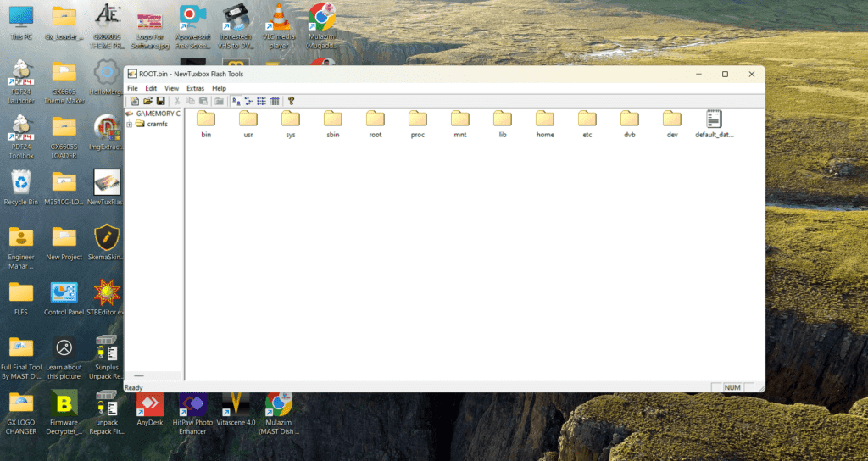
Task: Click the Help question mark icon
Action: [x=291, y=101]
